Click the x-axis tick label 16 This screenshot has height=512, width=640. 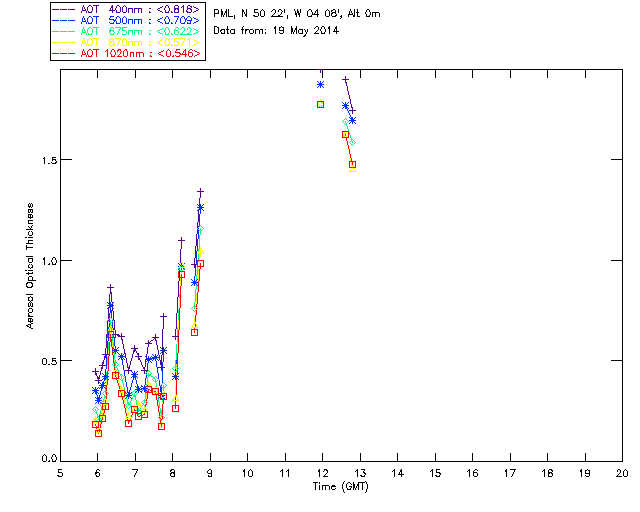pos(472,474)
